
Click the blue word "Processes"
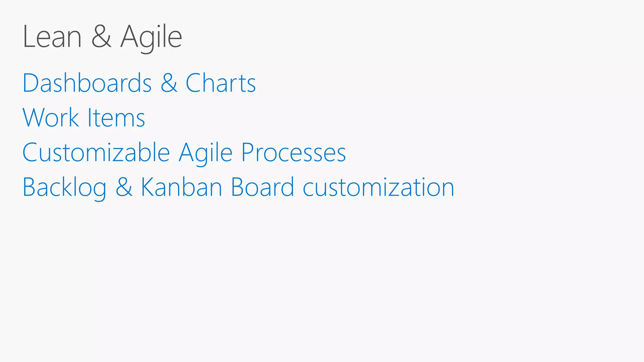coord(294,152)
